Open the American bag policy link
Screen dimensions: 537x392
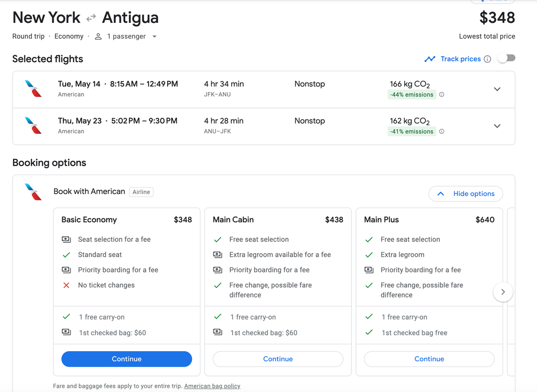coord(212,386)
